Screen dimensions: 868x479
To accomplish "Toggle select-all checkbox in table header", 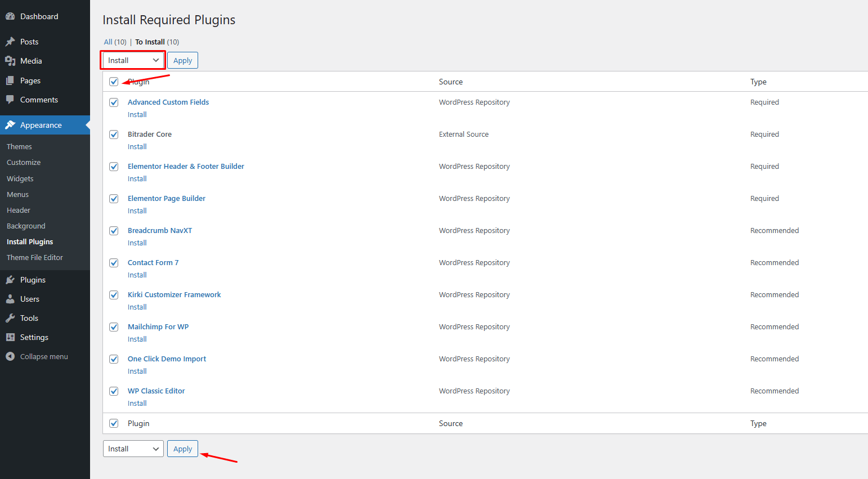I will (114, 82).
